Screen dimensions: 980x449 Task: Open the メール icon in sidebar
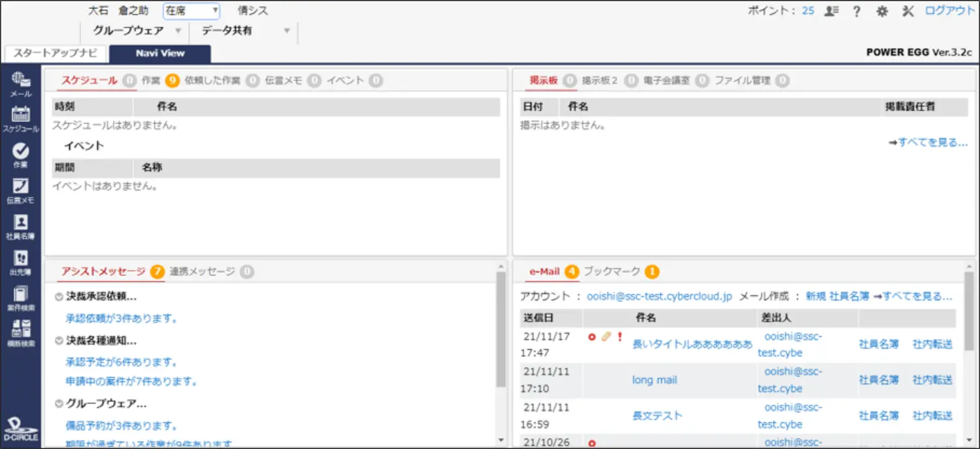(21, 81)
